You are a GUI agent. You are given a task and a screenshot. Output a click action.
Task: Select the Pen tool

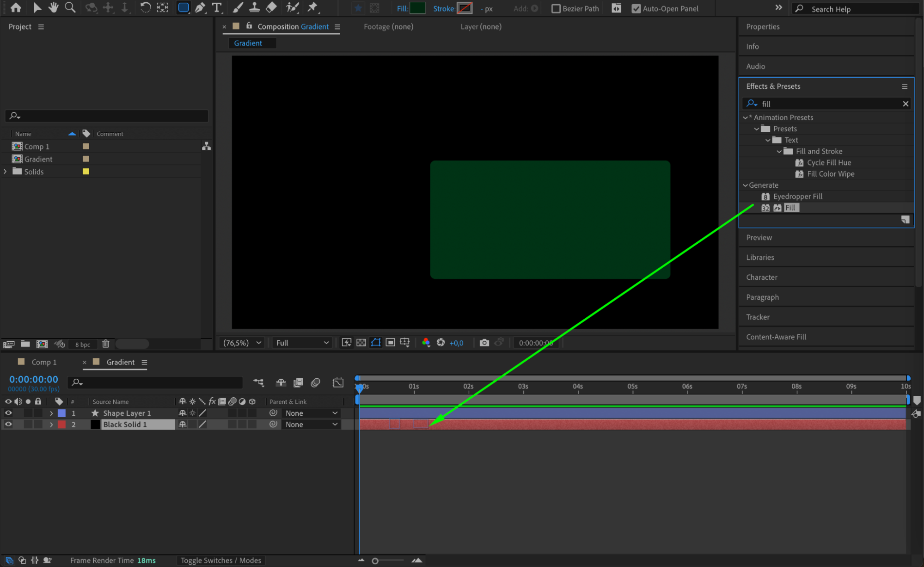pos(200,7)
